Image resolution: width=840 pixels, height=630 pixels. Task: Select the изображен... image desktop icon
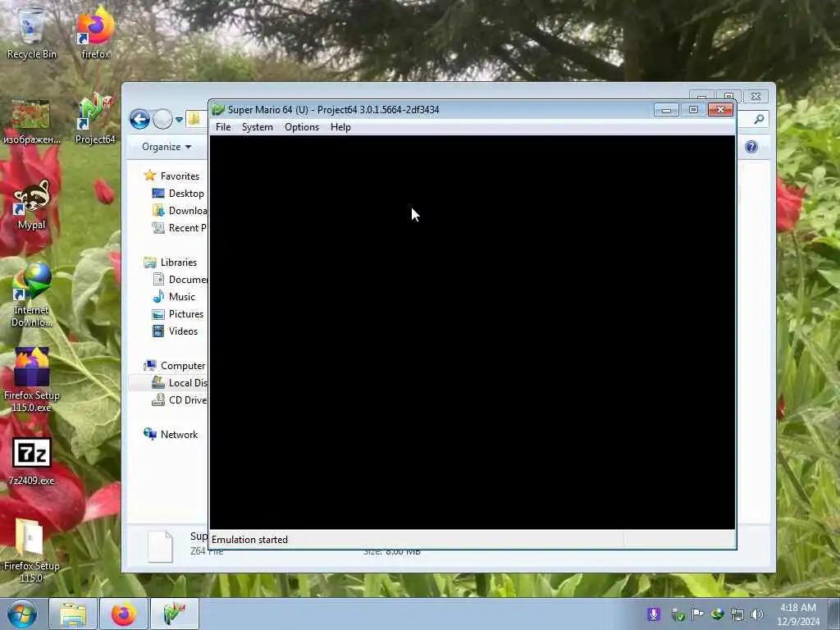tap(32, 121)
